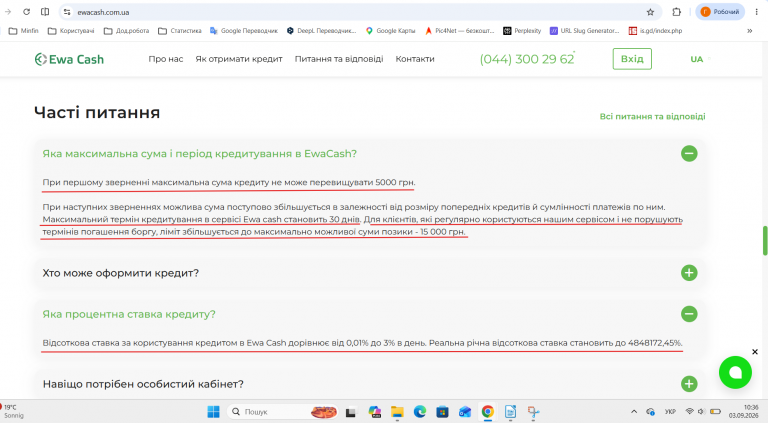This screenshot has width=768, height=423.
Task: Open the volume tray icon
Action: (x=701, y=412)
